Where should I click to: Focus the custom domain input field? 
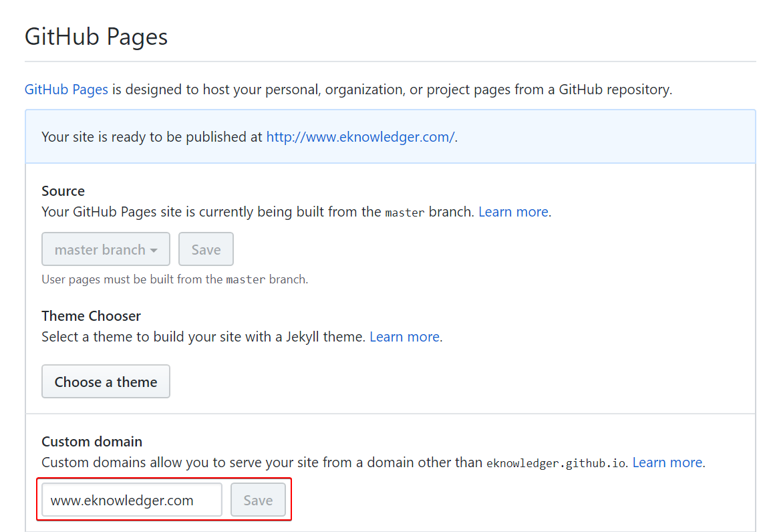click(132, 500)
